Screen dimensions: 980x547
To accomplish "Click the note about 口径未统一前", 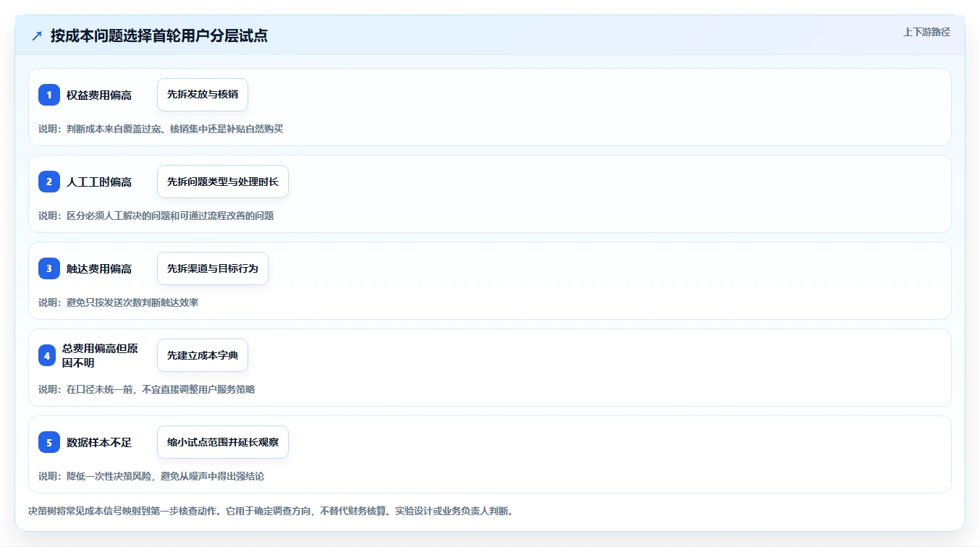I will point(147,389).
